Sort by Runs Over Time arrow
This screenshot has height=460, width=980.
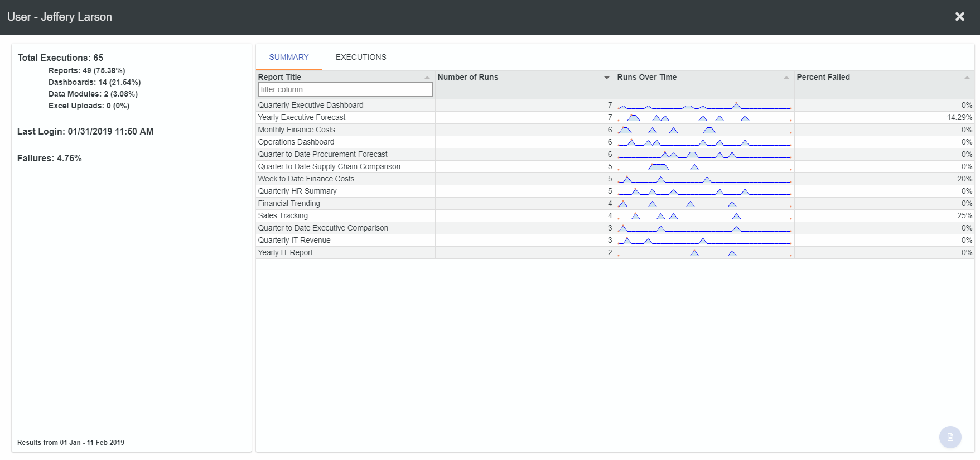tap(786, 78)
